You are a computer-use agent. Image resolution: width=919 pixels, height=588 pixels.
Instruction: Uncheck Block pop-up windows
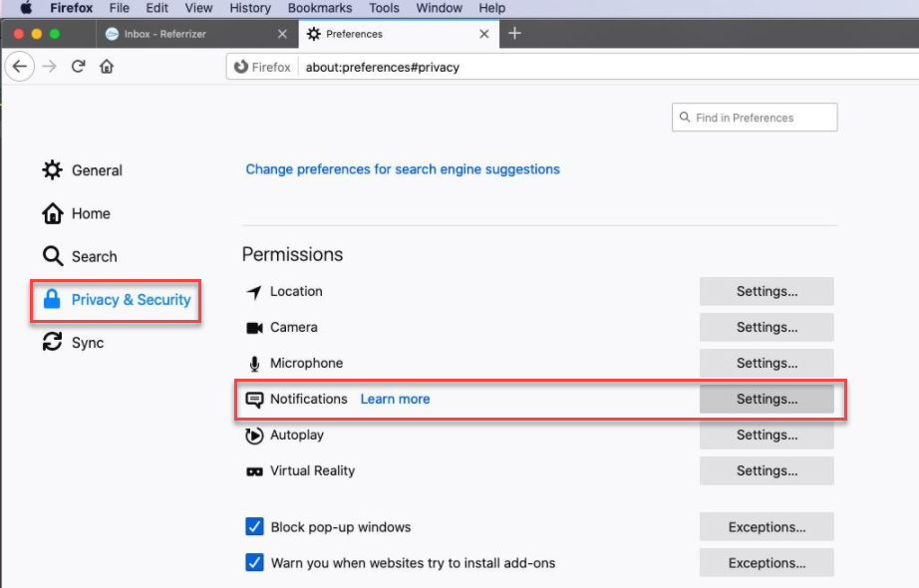(254, 526)
